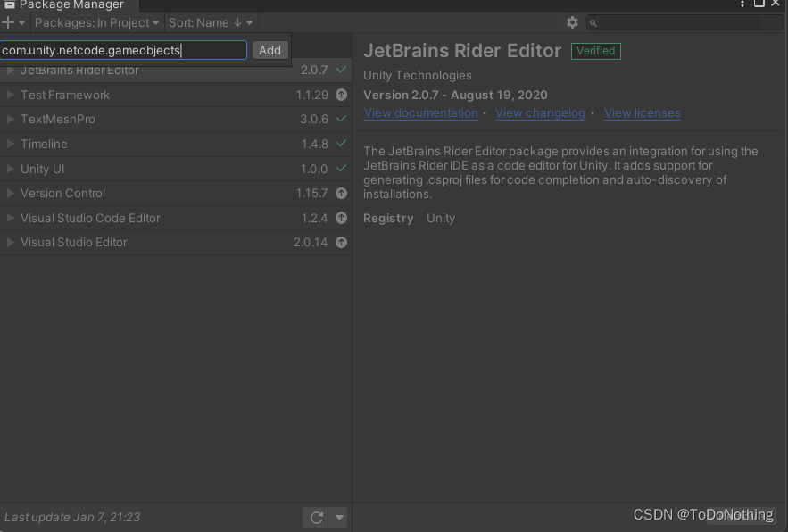
Task: Click the package name input field
Action: point(123,50)
